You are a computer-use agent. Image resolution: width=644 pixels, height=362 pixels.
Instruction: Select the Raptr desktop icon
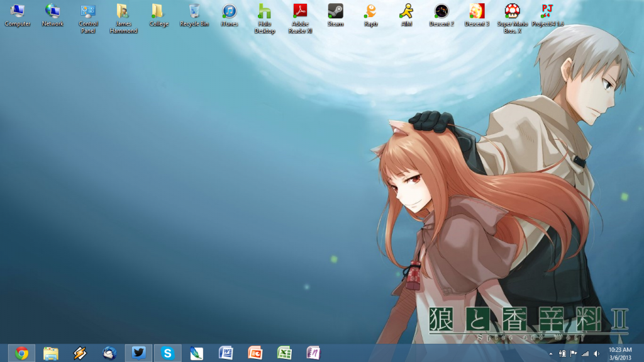pyautogui.click(x=370, y=15)
